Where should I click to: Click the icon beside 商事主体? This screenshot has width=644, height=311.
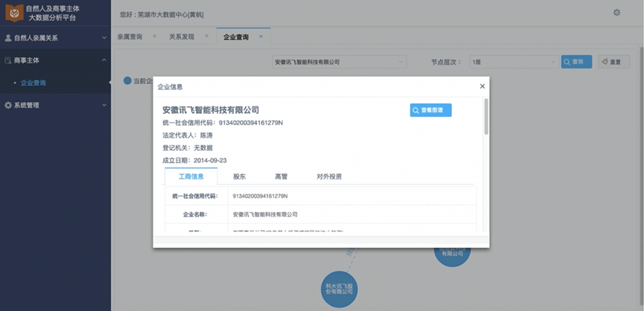[x=7, y=60]
